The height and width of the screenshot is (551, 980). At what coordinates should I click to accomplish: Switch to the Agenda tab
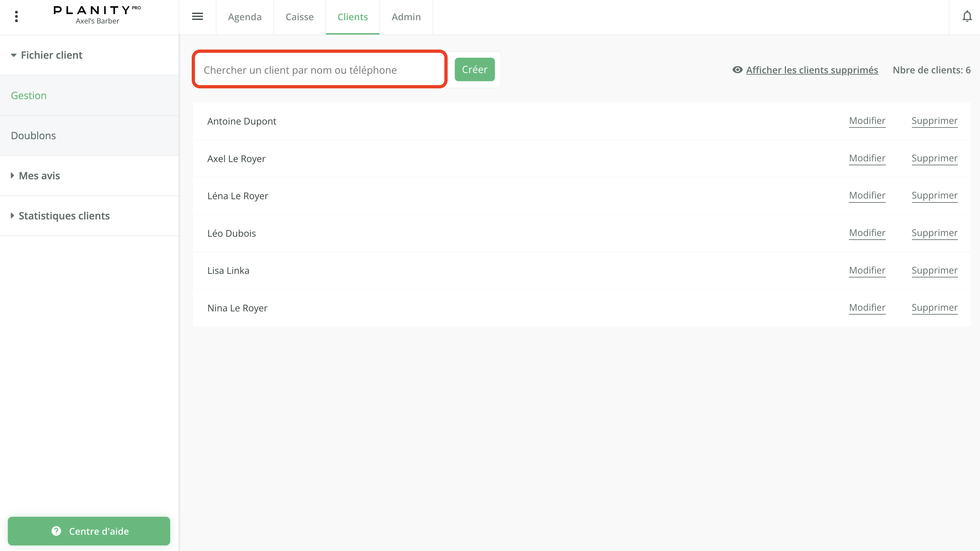click(x=245, y=17)
